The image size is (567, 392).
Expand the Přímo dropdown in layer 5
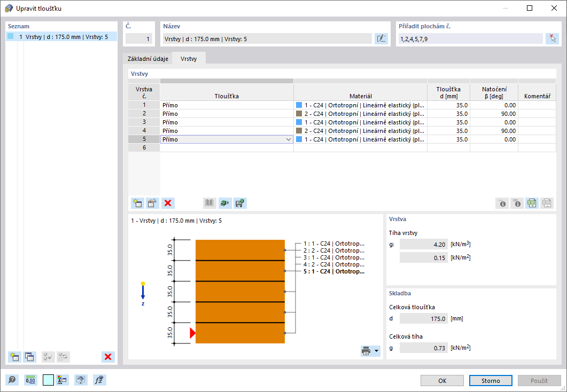288,139
